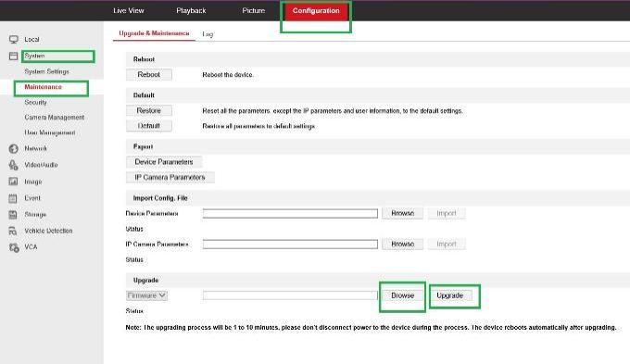Image resolution: width=630 pixels, height=364 pixels.
Task: Switch to the Log sub-tab
Action: [x=208, y=34]
